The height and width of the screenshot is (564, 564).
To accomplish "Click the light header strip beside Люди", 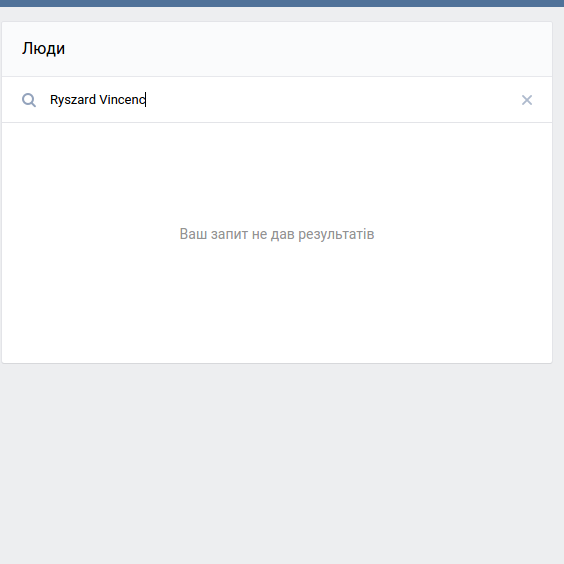I will (x=306, y=49).
